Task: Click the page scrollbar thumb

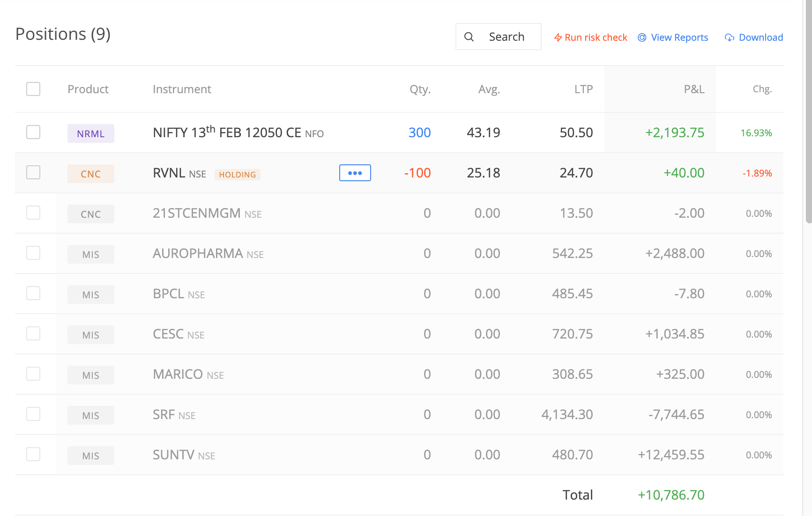Action: coord(808,111)
